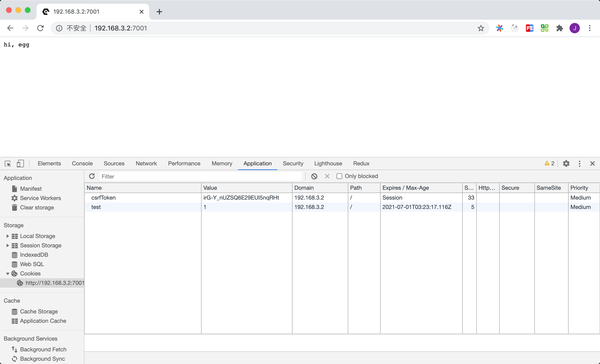Select Clear storage in the sidebar
This screenshot has height=364, width=600.
pyautogui.click(x=37, y=208)
